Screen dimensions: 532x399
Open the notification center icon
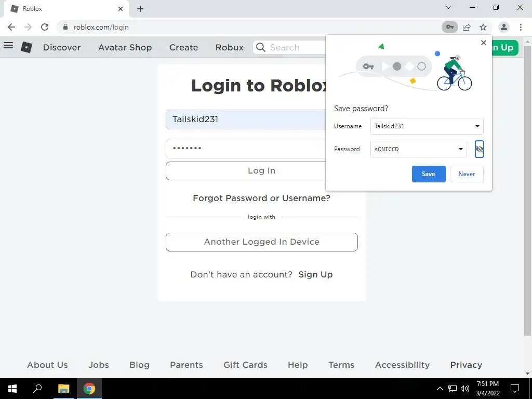pyautogui.click(x=515, y=389)
